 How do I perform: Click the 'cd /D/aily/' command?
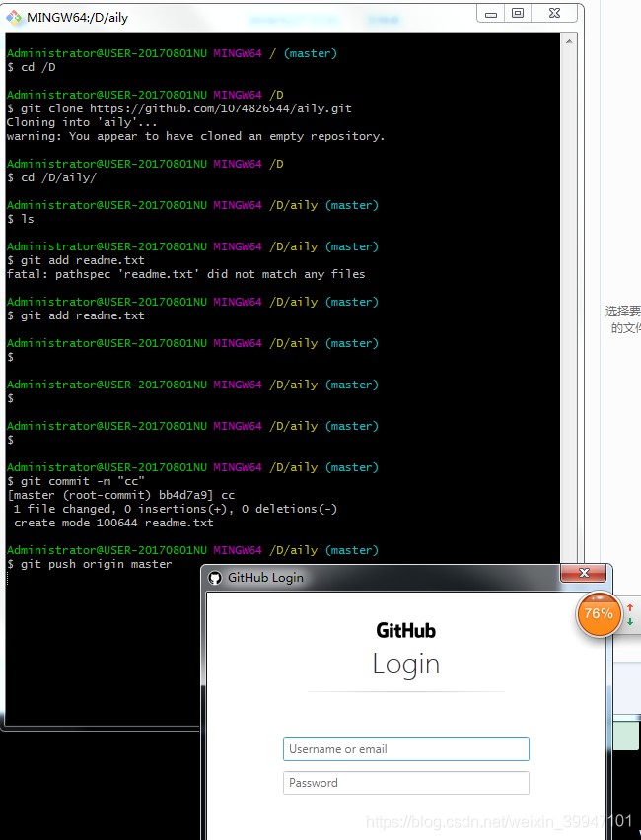(x=52, y=177)
